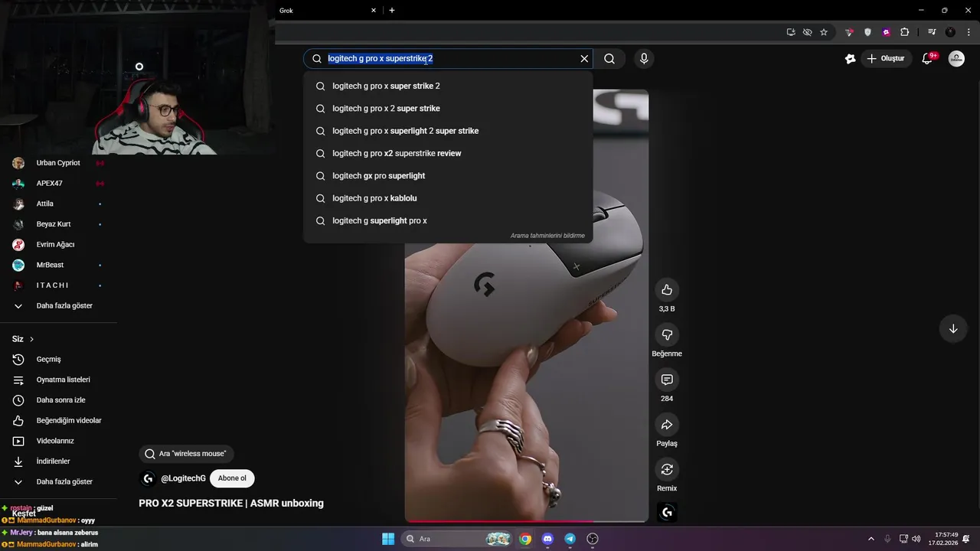
Task: Choose suggestion 'logitech g pro x superlight 2 super strike'
Action: click(448, 131)
